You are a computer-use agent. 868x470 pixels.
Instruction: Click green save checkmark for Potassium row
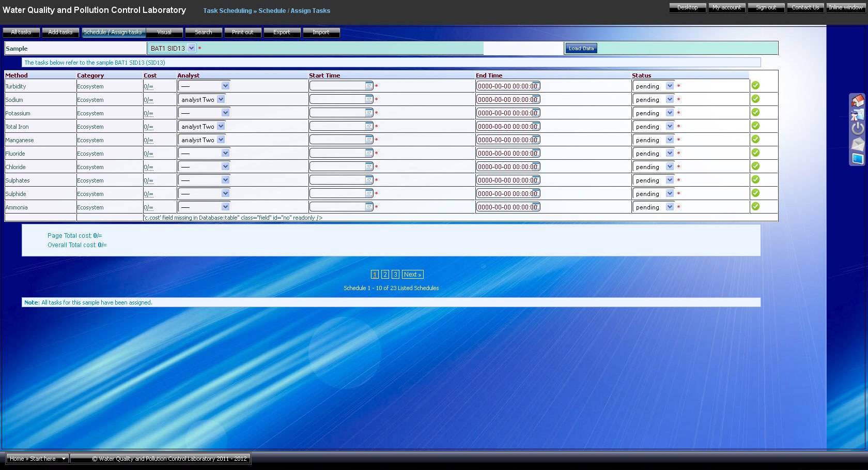coord(755,112)
